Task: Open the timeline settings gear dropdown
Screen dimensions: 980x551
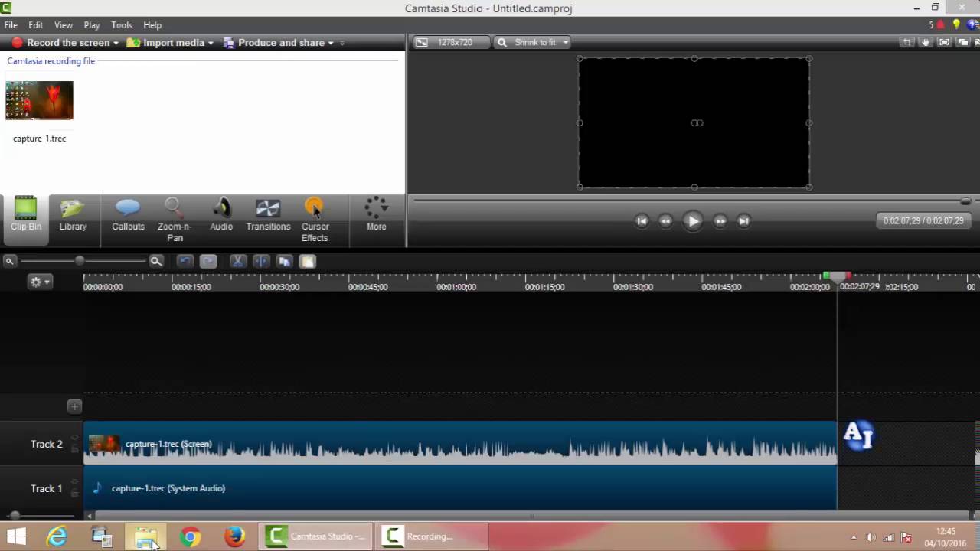Action: [39, 282]
